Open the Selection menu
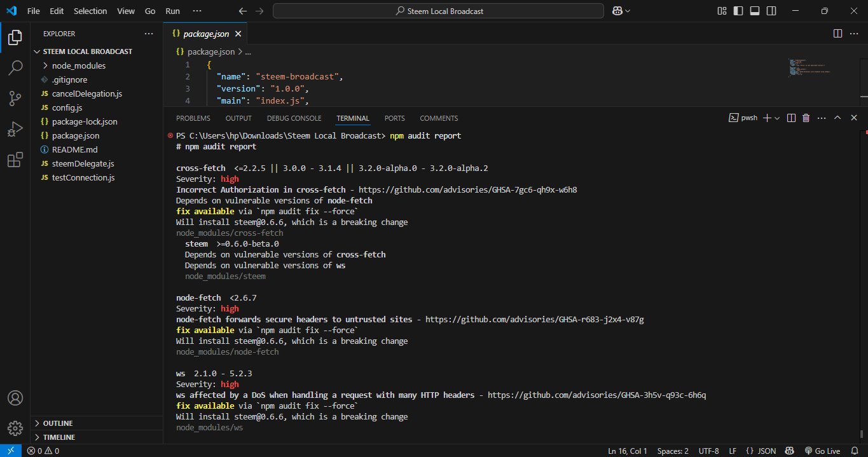This screenshot has width=868, height=457. [x=90, y=11]
